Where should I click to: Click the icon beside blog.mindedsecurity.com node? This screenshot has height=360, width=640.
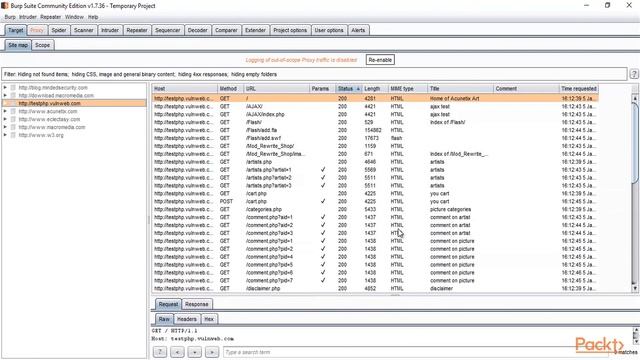coord(13,88)
